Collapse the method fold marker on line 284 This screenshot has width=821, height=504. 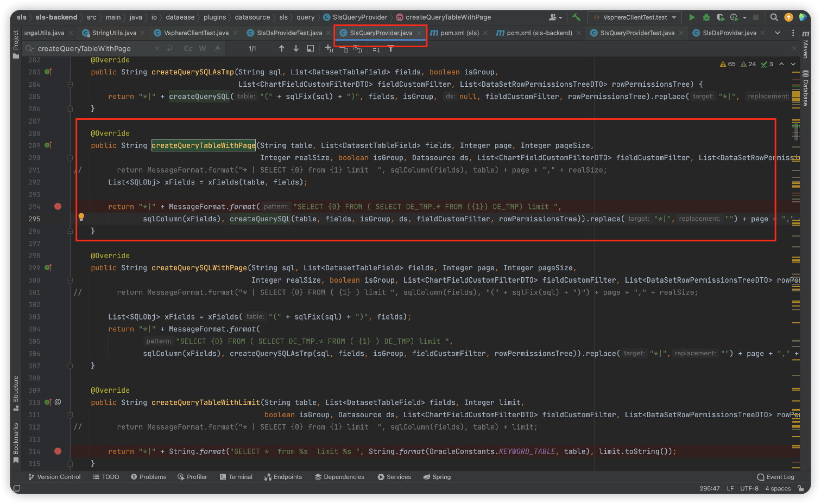tap(70, 84)
